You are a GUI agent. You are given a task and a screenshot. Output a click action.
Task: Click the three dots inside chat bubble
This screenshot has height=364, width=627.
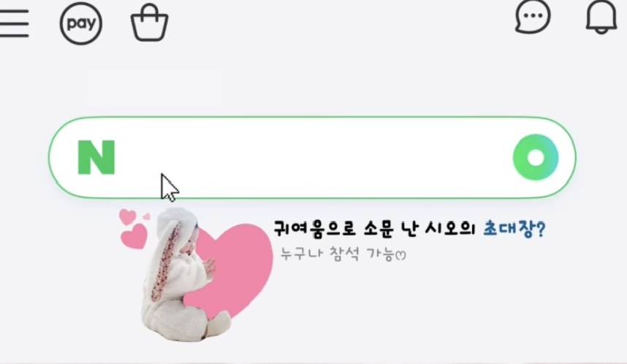pyautogui.click(x=533, y=15)
